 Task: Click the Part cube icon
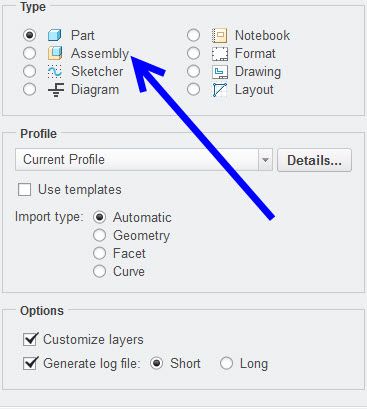[x=54, y=35]
